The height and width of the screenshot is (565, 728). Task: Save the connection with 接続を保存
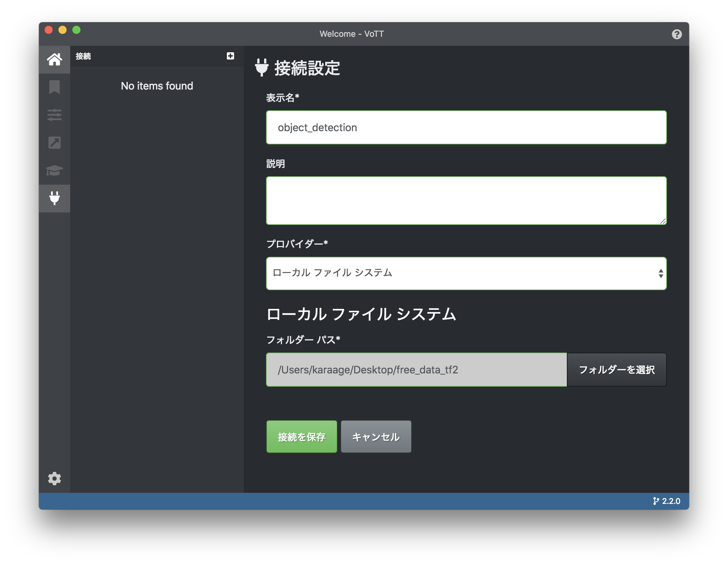pyautogui.click(x=301, y=437)
